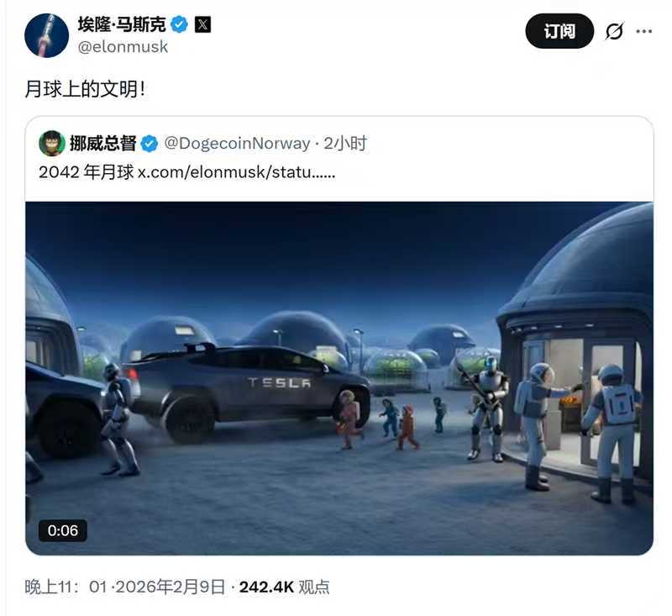Click the 2小时 timestamp on quoted post
The image size is (672, 616).
(345, 143)
